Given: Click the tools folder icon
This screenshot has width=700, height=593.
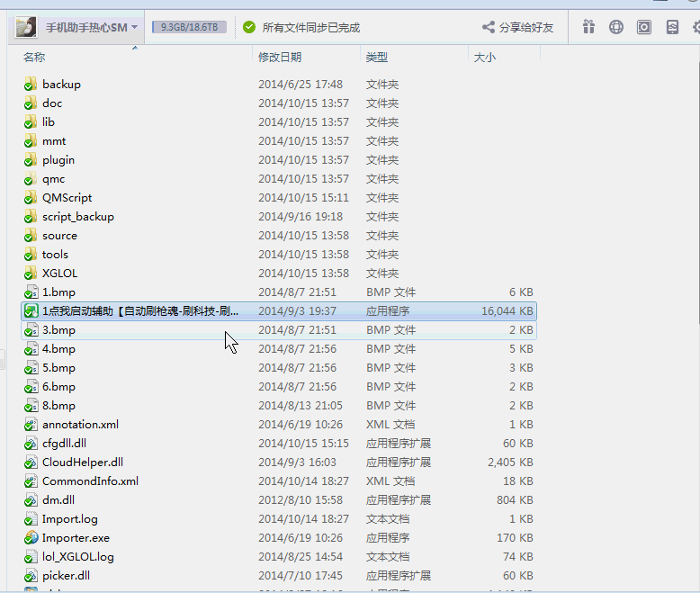Looking at the screenshot, I should (31, 254).
